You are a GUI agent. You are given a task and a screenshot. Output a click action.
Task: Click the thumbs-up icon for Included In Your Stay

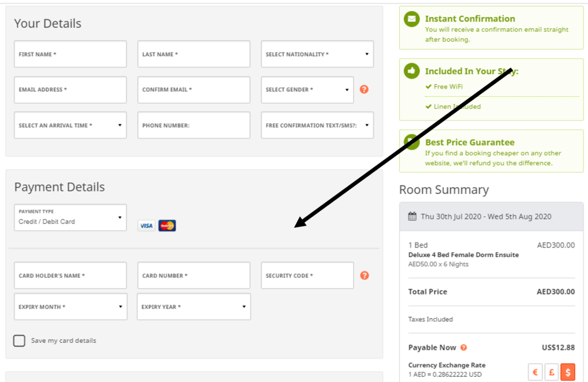point(411,71)
